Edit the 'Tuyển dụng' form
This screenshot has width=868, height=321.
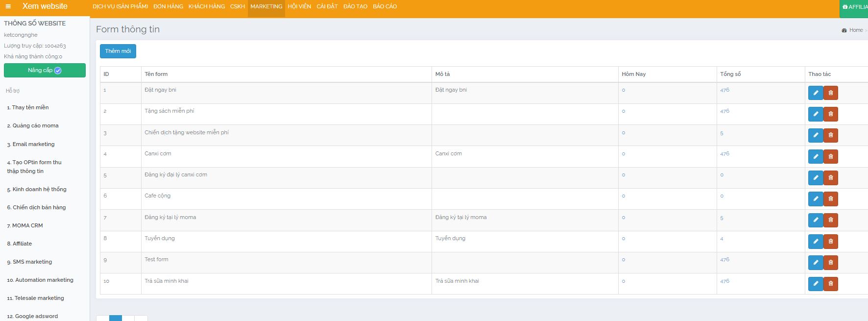pyautogui.click(x=815, y=241)
